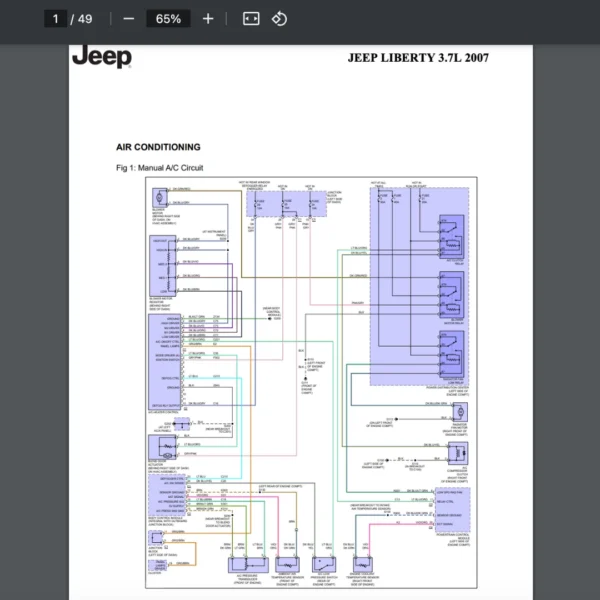This screenshot has height=600, width=600.
Task: Click the total page count 49
Action: [85, 19]
